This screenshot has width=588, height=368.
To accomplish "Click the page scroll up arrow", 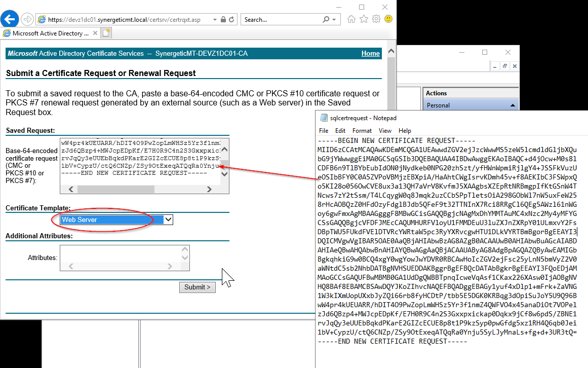I will pyautogui.click(x=391, y=51).
